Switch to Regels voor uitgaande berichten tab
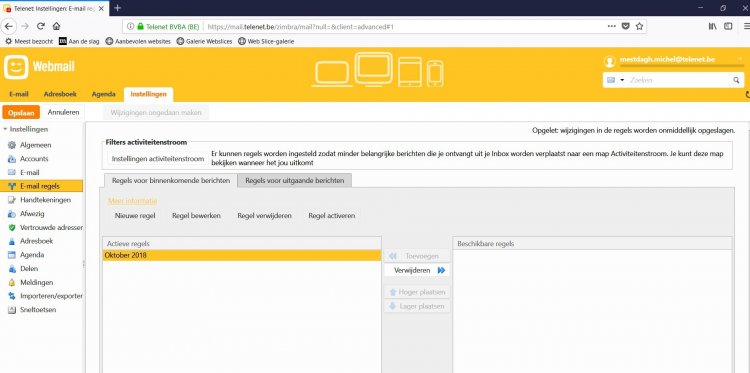 (294, 180)
